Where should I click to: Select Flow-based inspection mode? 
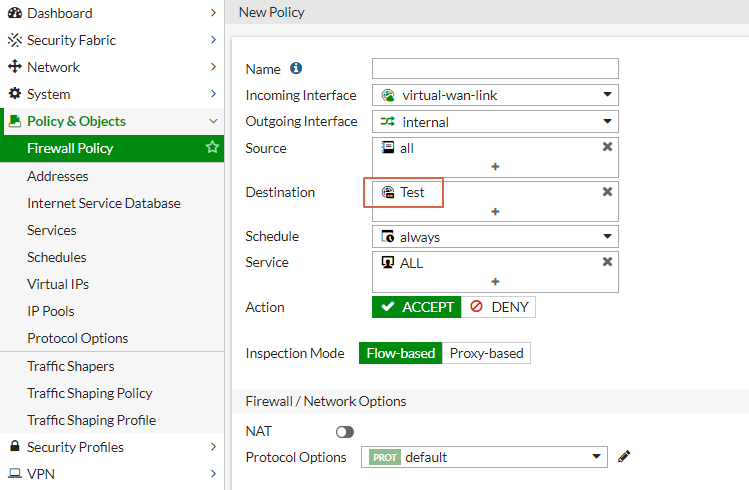401,353
